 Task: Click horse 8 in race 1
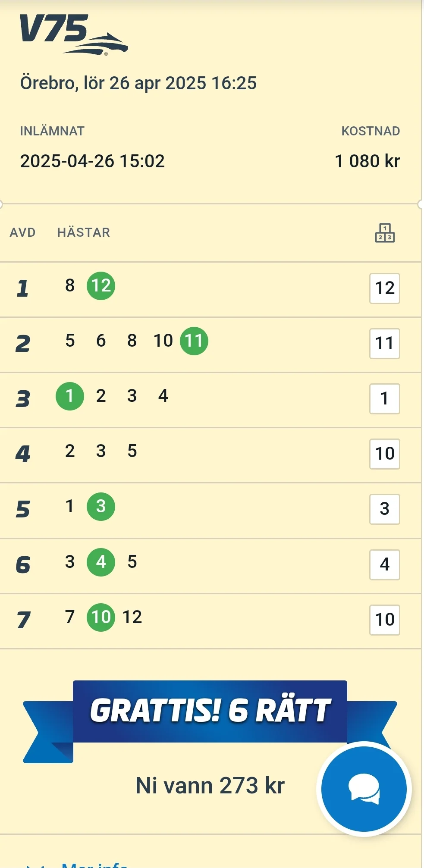click(70, 285)
